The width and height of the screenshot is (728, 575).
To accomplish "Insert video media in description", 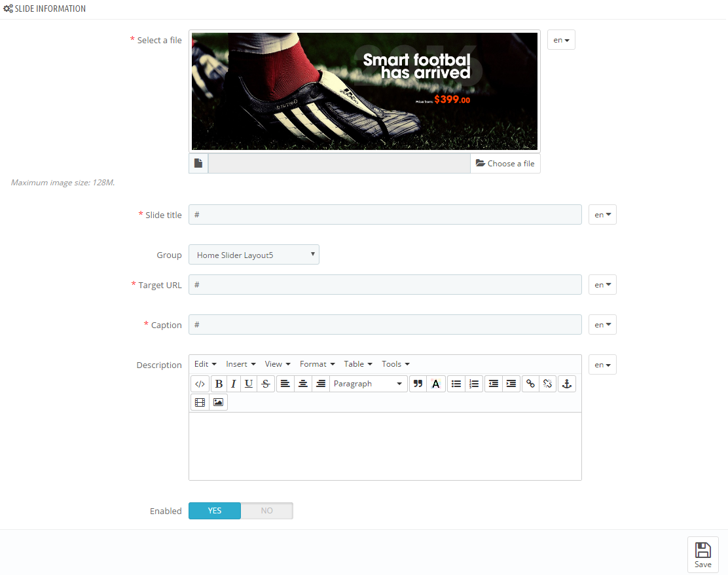I will [x=200, y=402].
